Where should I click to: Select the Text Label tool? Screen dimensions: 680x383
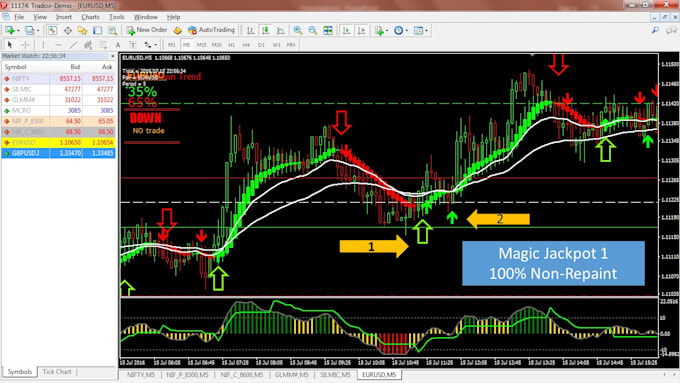(133, 45)
